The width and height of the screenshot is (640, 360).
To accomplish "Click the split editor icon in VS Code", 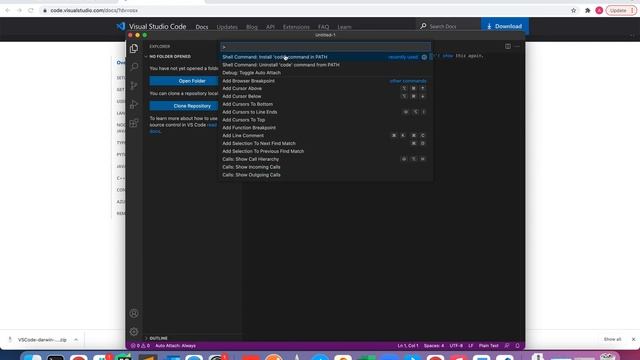I will (x=508, y=47).
